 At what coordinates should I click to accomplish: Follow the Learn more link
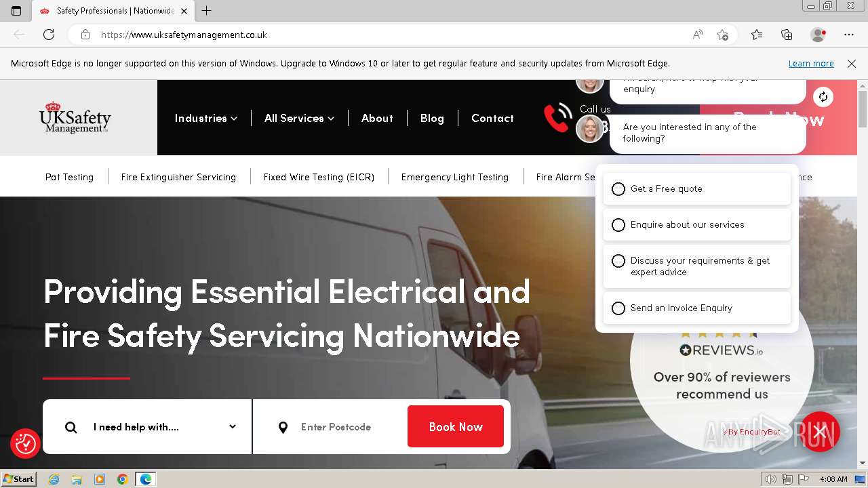point(811,64)
